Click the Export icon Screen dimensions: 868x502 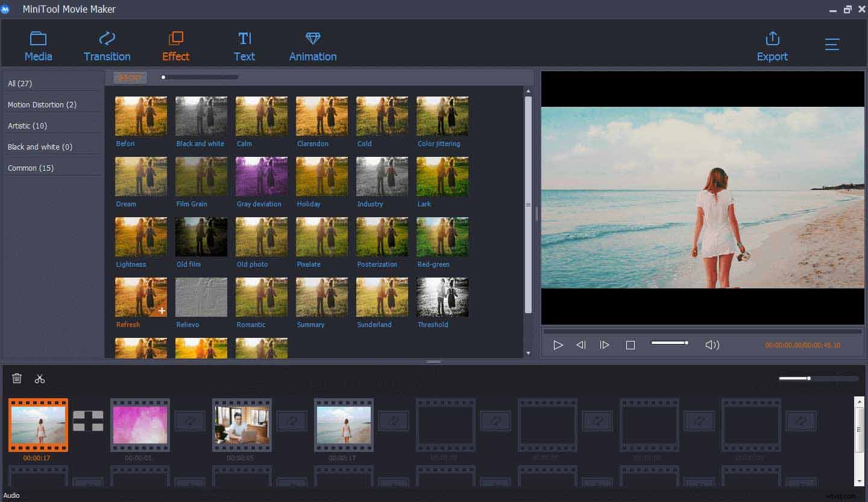tap(772, 45)
